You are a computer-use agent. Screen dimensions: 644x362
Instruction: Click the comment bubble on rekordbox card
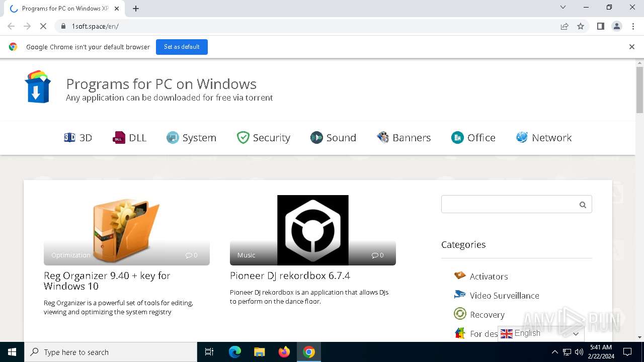375,255
